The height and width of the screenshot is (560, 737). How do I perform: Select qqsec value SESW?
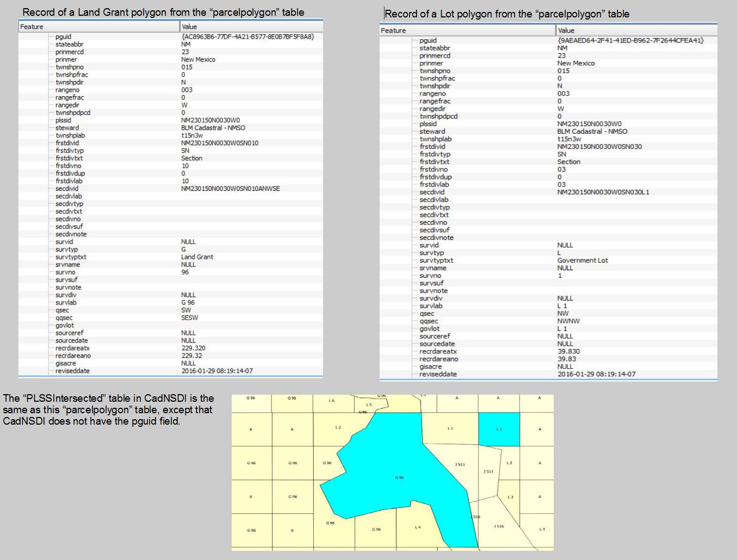click(x=189, y=318)
